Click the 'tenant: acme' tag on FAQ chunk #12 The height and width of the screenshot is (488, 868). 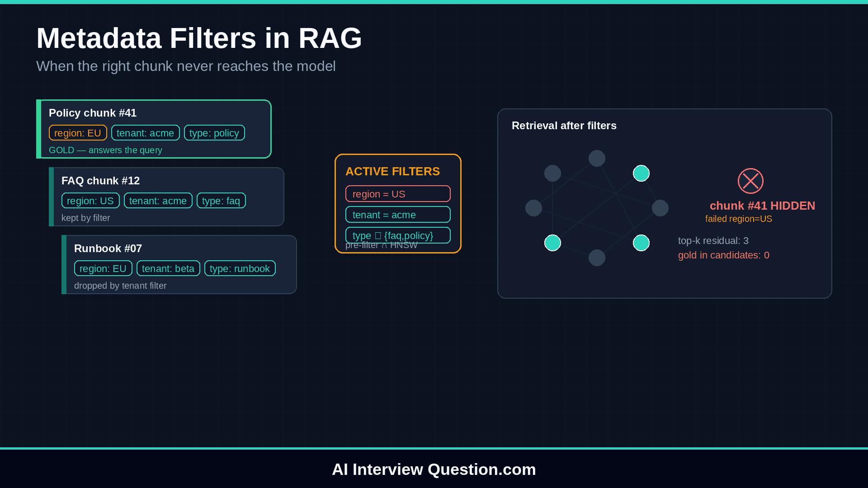(158, 201)
